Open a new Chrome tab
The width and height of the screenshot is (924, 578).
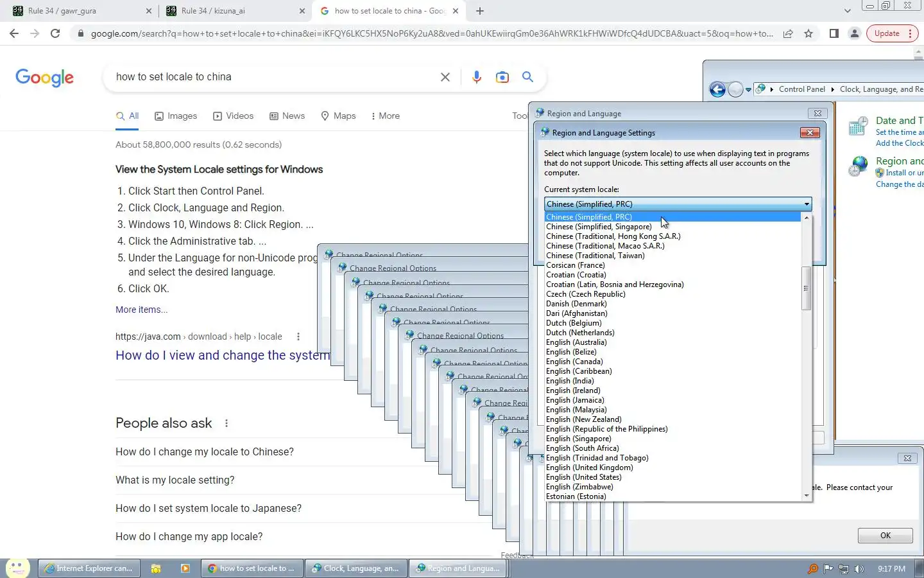[480, 11]
